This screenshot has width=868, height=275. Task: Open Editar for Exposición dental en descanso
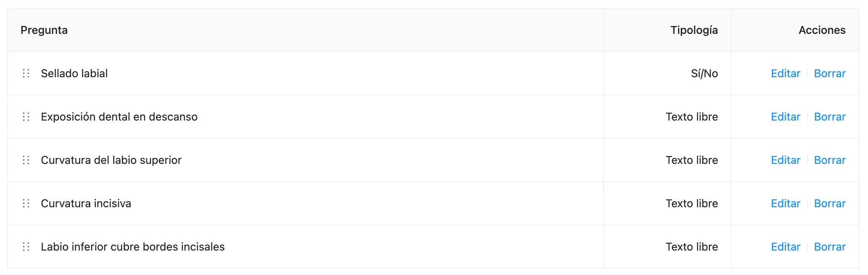(x=785, y=117)
